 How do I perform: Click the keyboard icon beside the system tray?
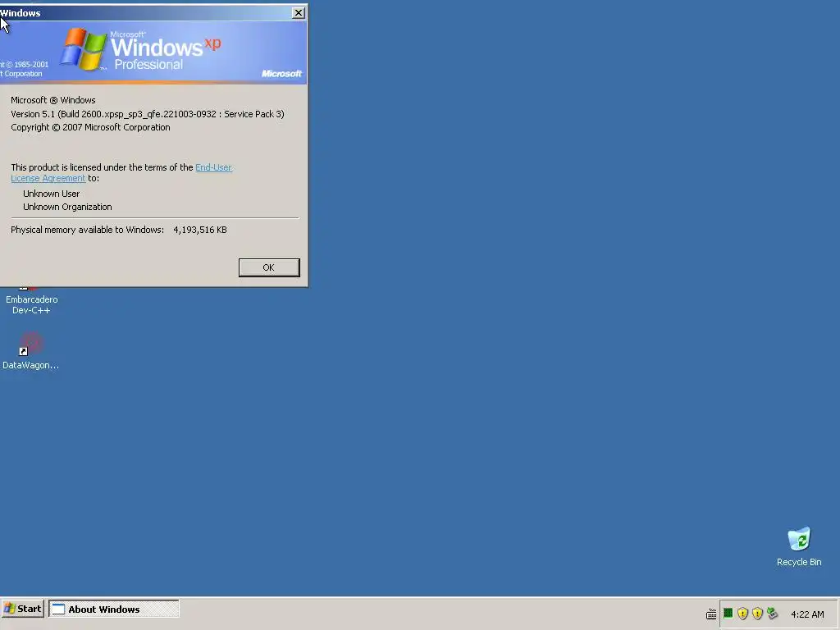(711, 614)
